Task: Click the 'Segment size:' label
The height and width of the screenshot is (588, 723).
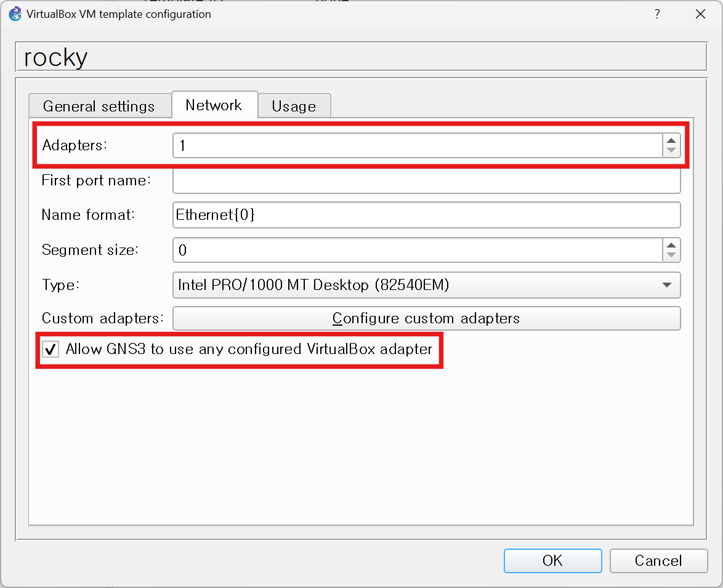Action: coord(90,250)
